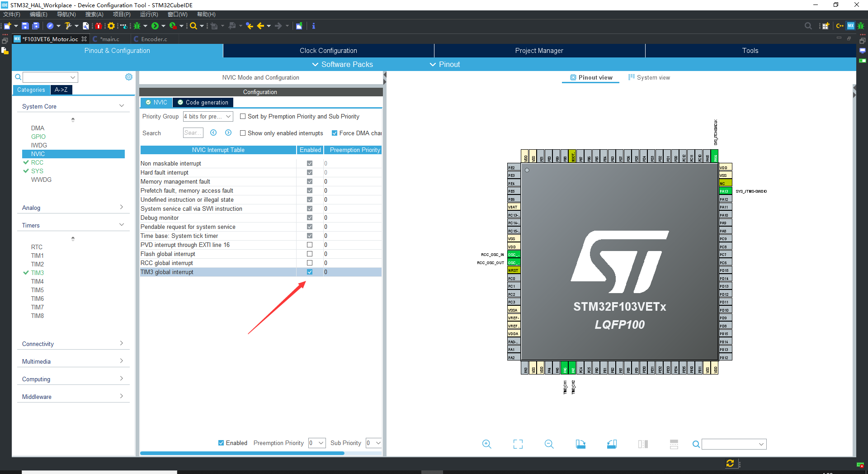
Task: Click the red gift box toolbar icon
Action: (98, 26)
